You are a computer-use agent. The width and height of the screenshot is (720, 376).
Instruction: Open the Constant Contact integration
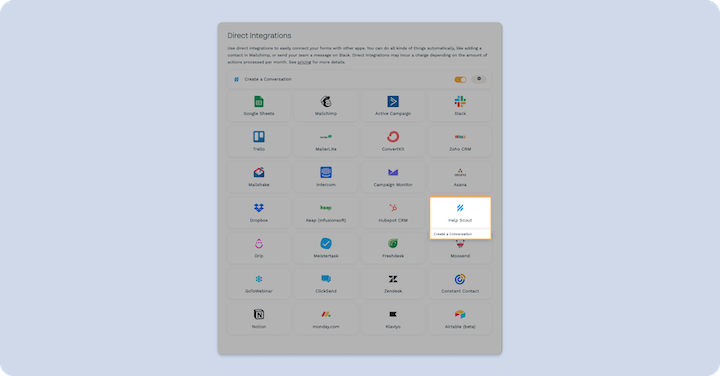460,284
